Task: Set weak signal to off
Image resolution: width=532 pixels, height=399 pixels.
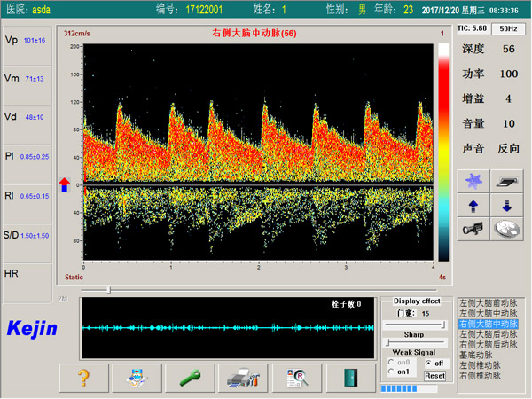Action: pos(429,363)
